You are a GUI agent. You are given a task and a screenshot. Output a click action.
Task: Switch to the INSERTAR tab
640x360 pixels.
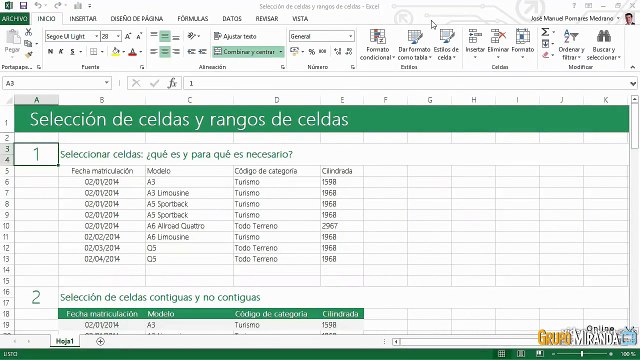point(83,18)
